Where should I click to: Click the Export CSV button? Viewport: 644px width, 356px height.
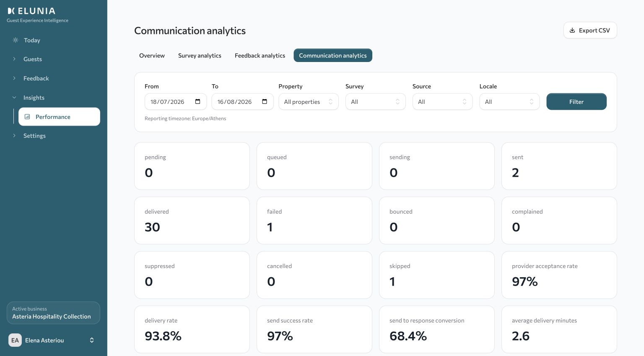pos(590,30)
